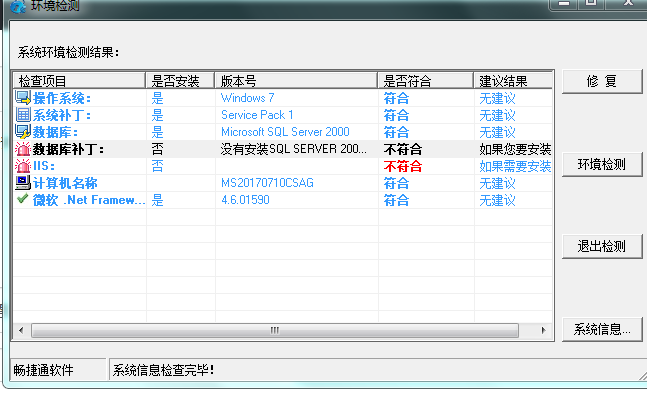Click the 是否符合 column header
647x397 pixels.
coord(425,80)
